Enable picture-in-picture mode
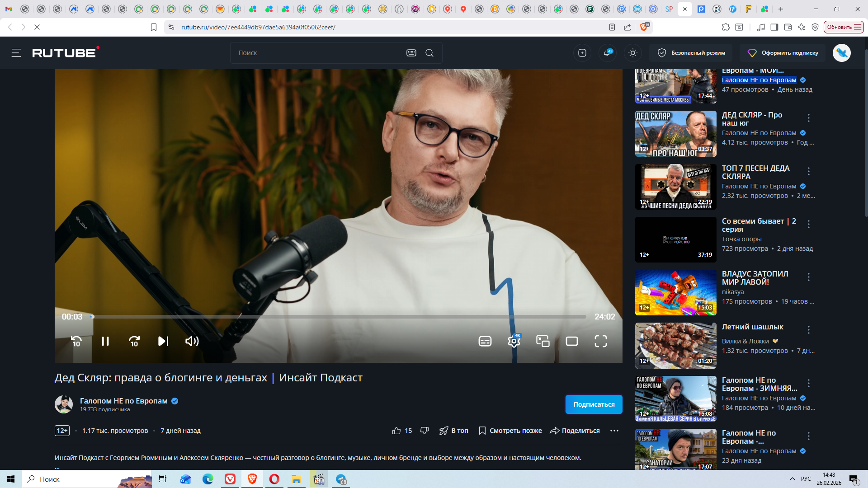Screen dimensions: 868x488 pos(542,341)
